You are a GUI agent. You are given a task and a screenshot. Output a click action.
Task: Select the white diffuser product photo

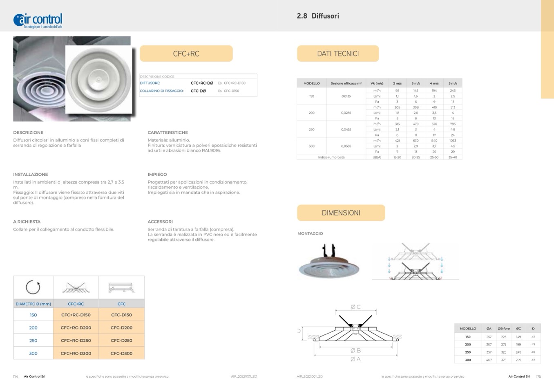[99, 80]
